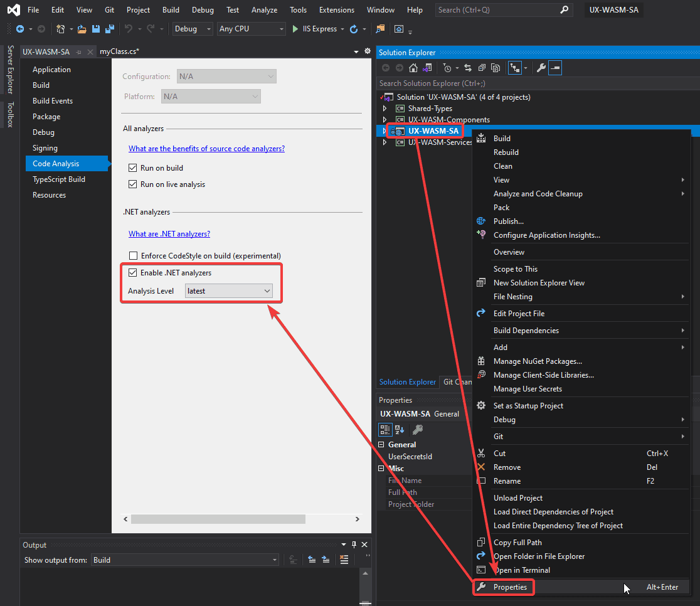Open the IIS Express dropdown arrow
This screenshot has width=700, height=606.
point(342,29)
